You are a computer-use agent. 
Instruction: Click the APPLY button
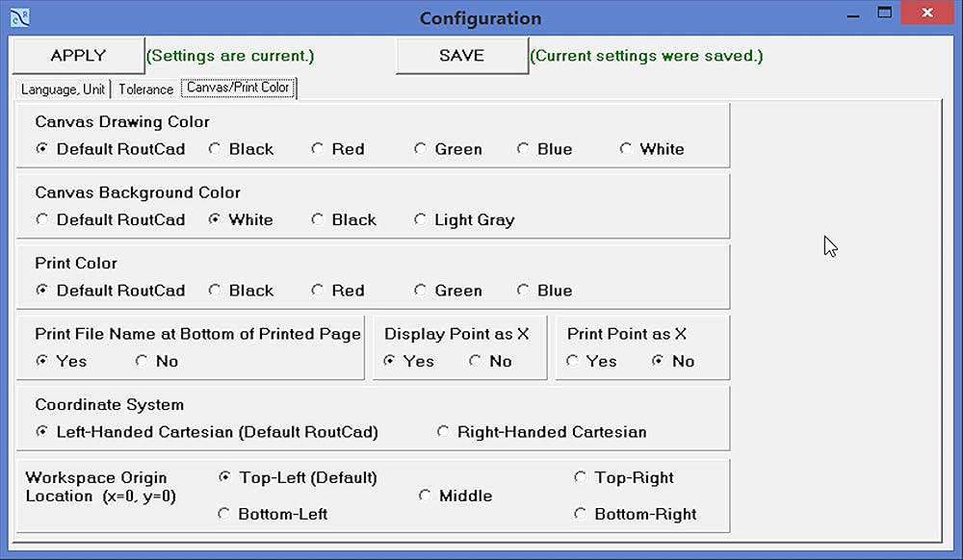pyautogui.click(x=78, y=56)
